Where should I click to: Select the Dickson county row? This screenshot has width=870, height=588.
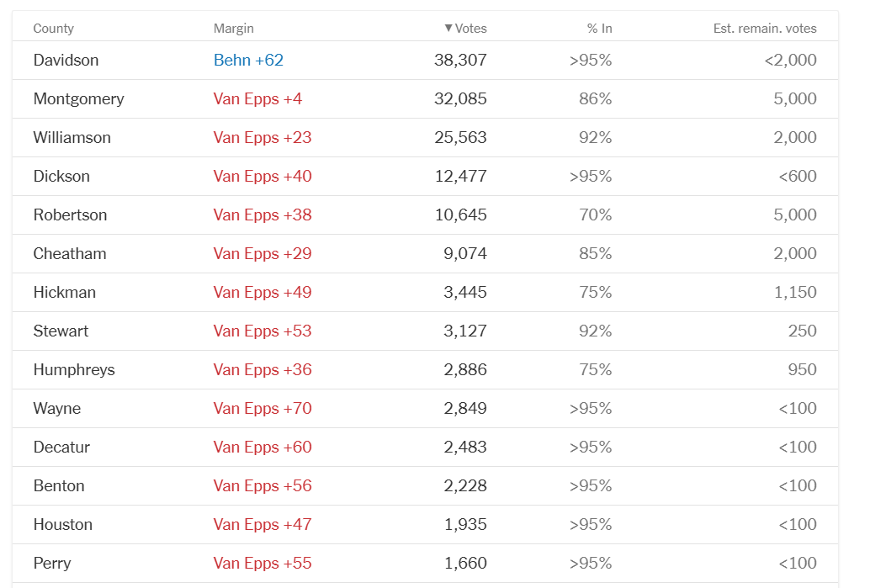(425, 177)
